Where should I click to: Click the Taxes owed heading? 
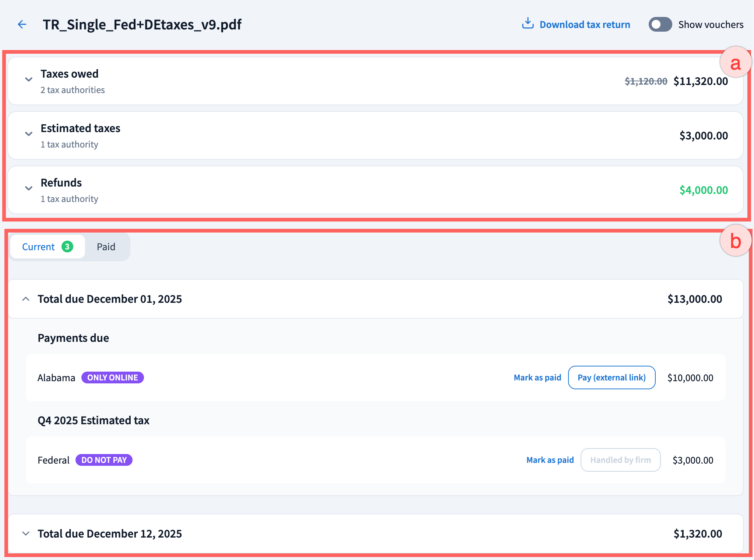click(70, 74)
